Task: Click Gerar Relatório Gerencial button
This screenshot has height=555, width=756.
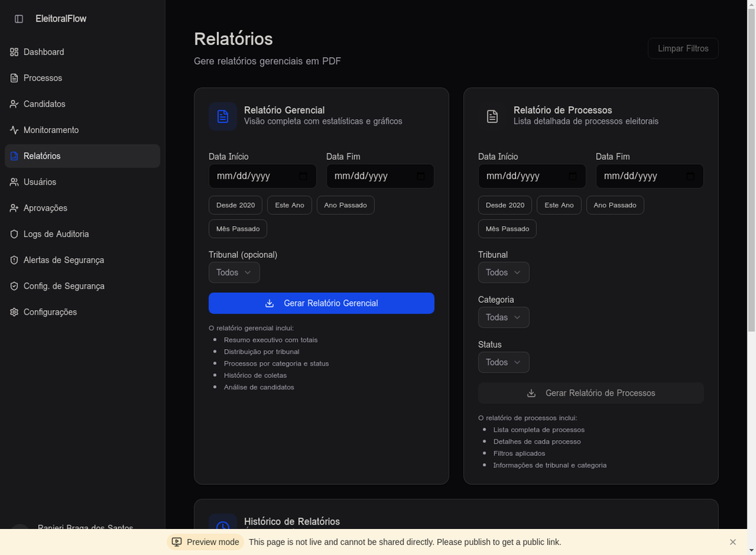Action: click(x=321, y=304)
